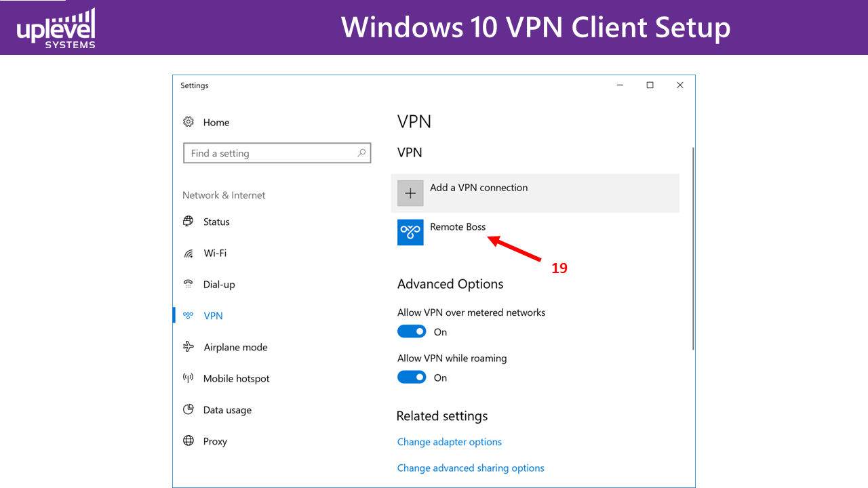This screenshot has width=868, height=488.
Task: Maximize the Settings window
Action: click(x=650, y=85)
